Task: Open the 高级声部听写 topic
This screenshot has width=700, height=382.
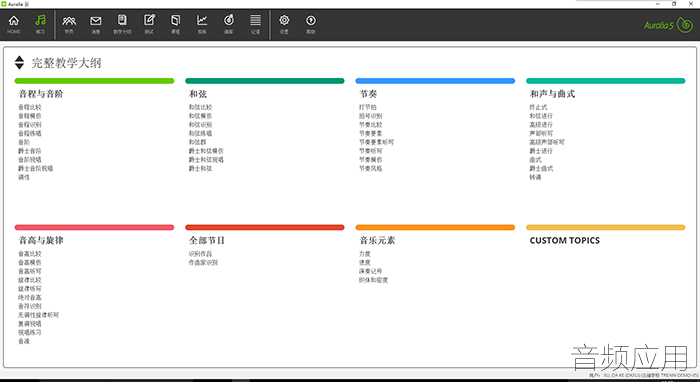Action: [547, 142]
